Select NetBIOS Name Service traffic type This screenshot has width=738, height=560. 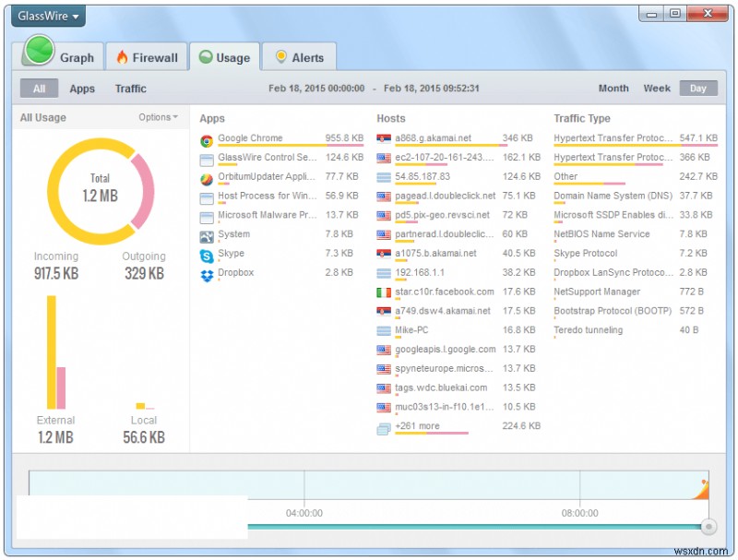click(601, 234)
